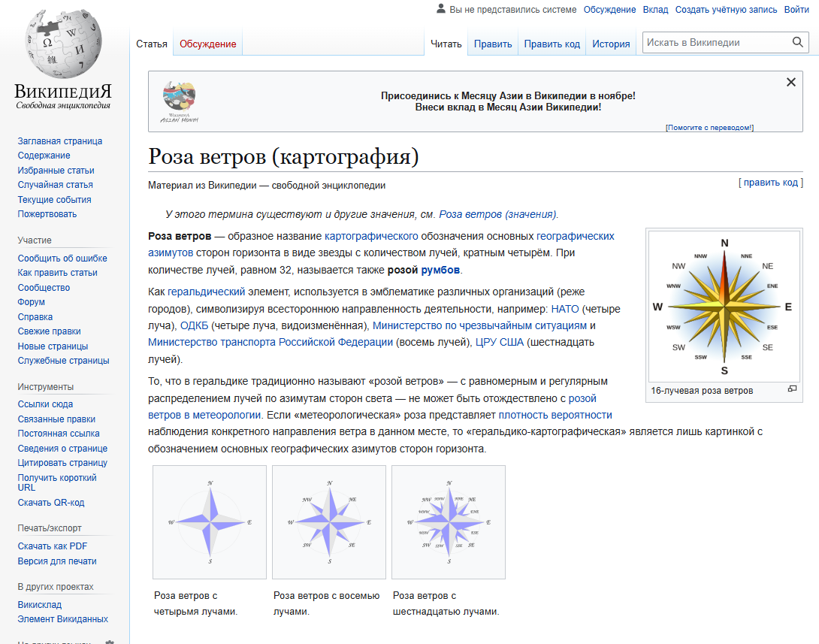Open Связанные правки
Image resolution: width=819 pixels, height=644 pixels.
[56, 419]
